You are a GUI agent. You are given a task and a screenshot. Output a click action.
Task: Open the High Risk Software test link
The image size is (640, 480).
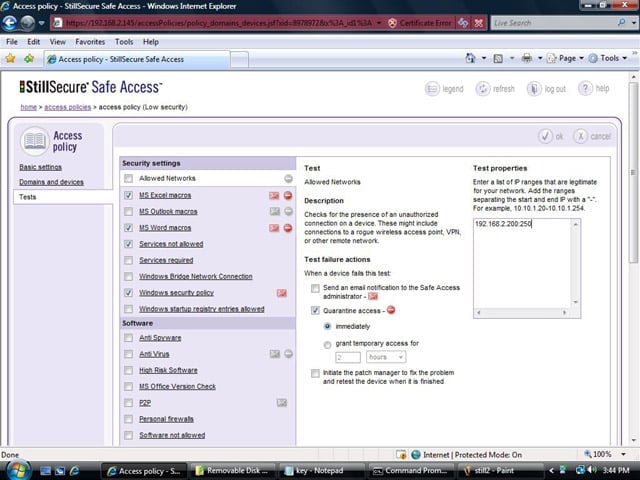tap(168, 370)
